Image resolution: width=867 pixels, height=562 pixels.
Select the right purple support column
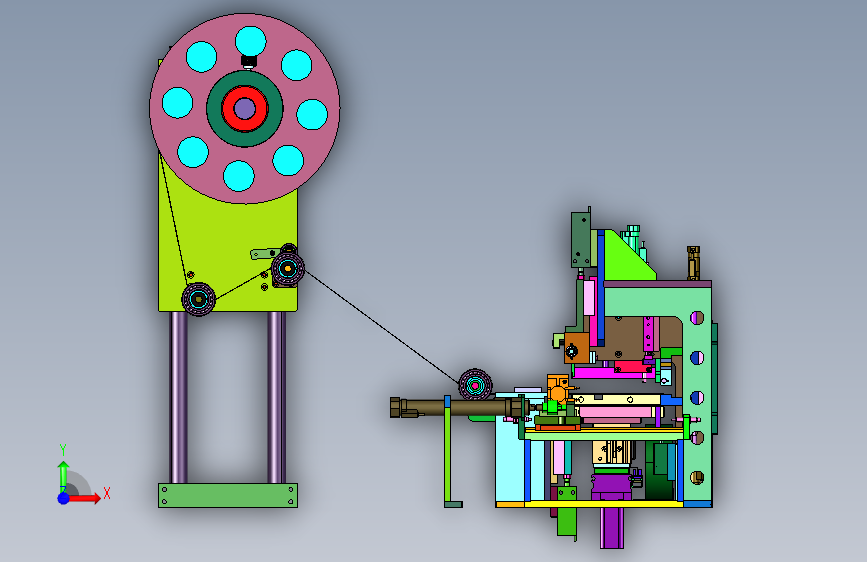click(276, 398)
